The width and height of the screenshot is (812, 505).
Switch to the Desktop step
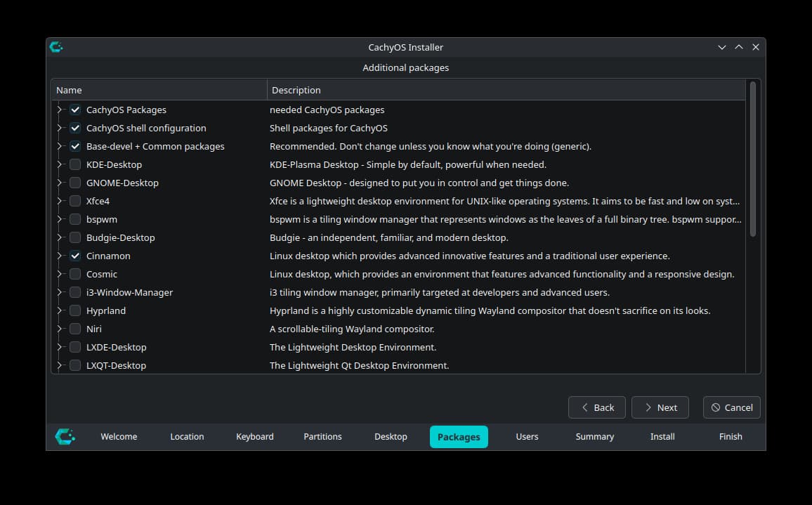click(x=391, y=437)
